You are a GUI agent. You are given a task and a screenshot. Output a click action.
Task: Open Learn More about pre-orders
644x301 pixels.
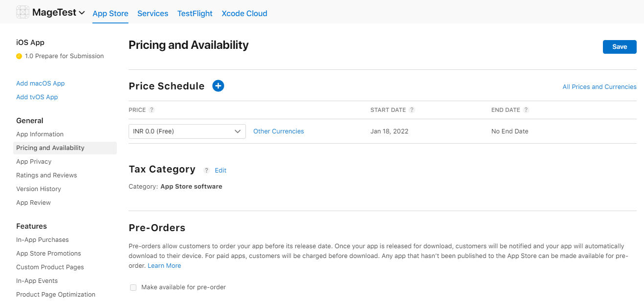[x=164, y=265]
